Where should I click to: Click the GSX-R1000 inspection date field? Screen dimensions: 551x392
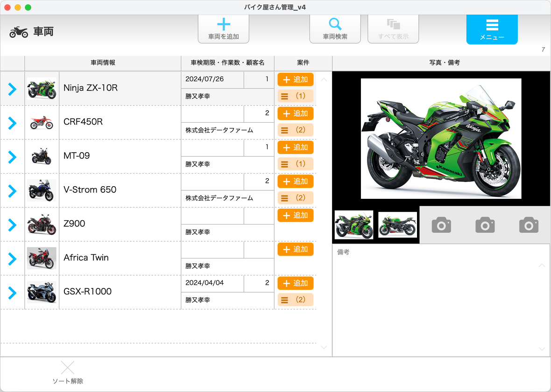(212, 283)
